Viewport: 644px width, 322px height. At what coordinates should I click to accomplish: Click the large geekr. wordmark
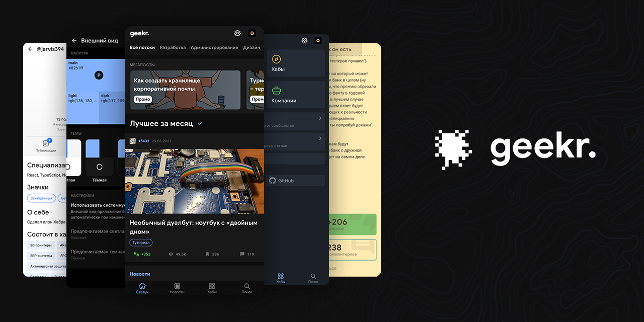tap(543, 148)
